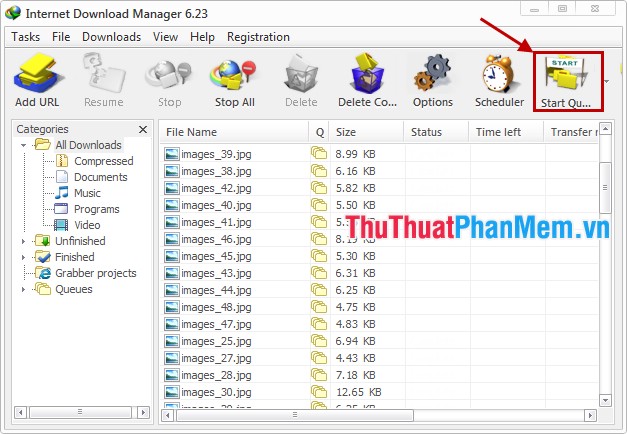Sort by the Time left column header
The image size is (627, 434).
[x=506, y=132]
